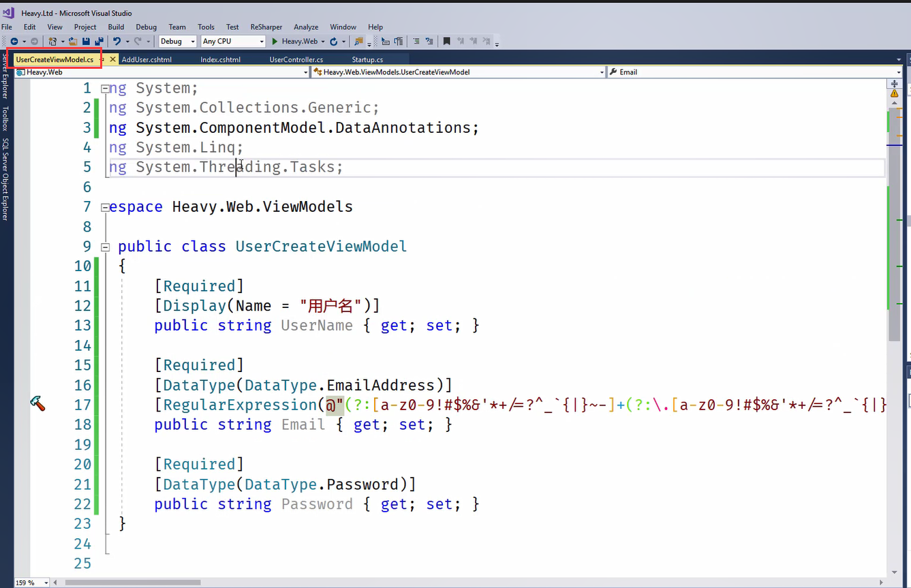
Task: Open the SQL Server Object Explorer panel
Action: (x=5, y=179)
